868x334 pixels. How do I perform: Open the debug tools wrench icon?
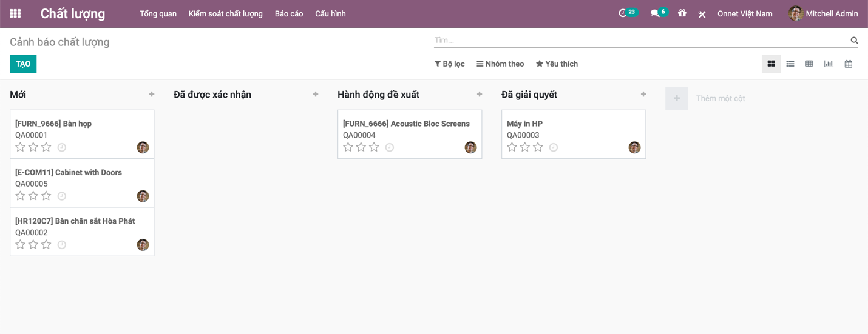click(x=702, y=14)
